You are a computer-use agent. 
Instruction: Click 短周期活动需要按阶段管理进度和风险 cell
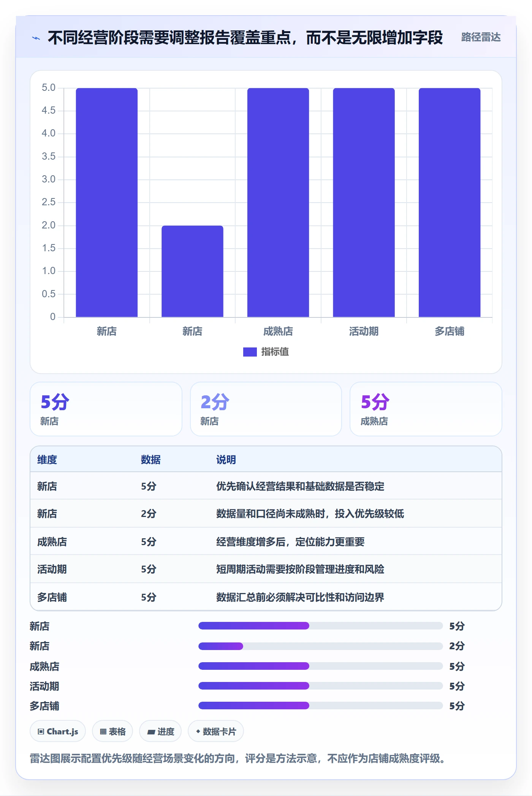[300, 569]
